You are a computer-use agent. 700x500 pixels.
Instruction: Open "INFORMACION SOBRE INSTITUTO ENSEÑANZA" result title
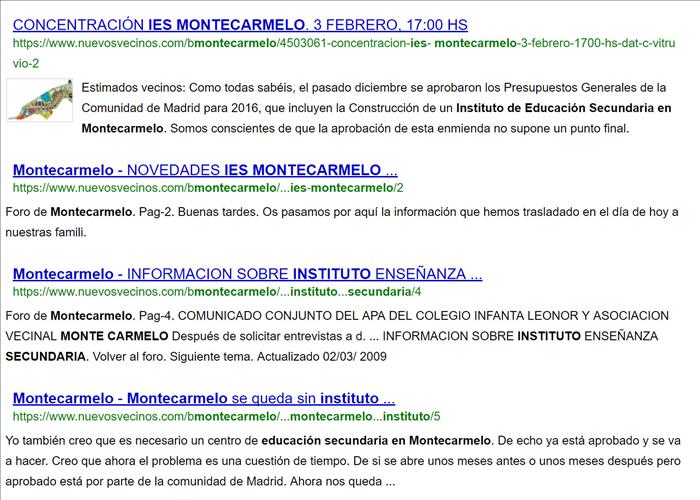(247, 273)
